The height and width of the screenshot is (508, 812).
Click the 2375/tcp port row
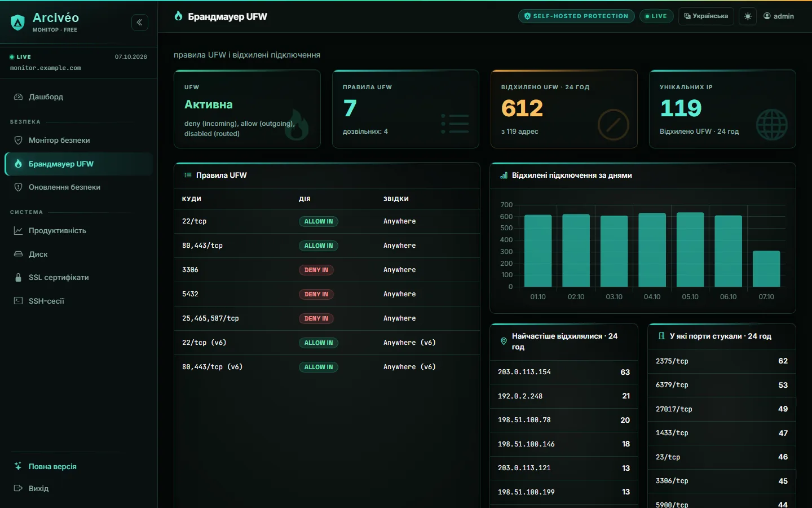pos(722,361)
